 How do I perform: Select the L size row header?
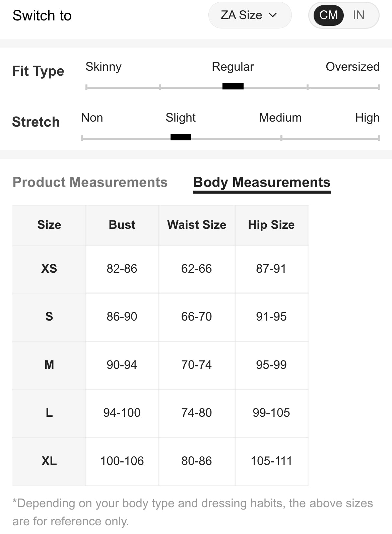point(49,413)
